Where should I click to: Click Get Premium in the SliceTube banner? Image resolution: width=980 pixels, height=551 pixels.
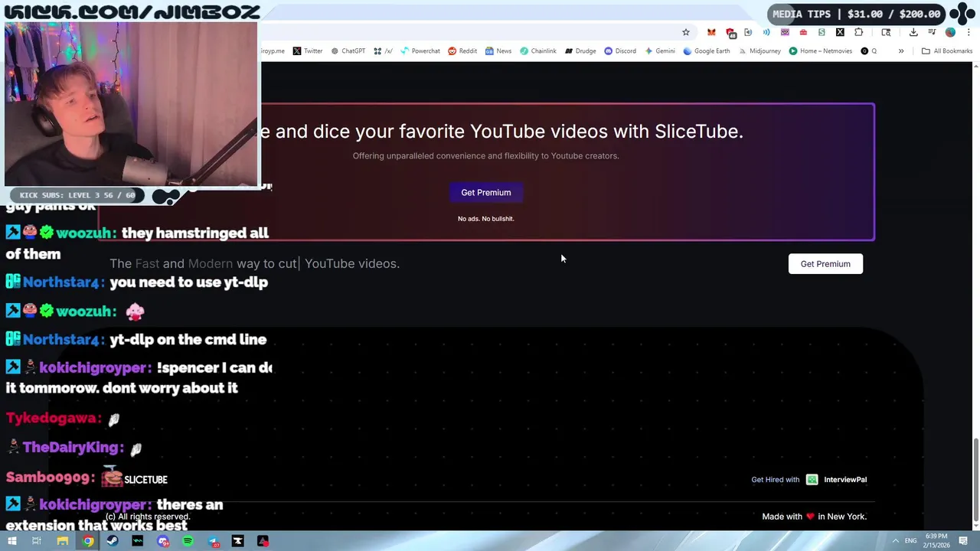tap(486, 193)
